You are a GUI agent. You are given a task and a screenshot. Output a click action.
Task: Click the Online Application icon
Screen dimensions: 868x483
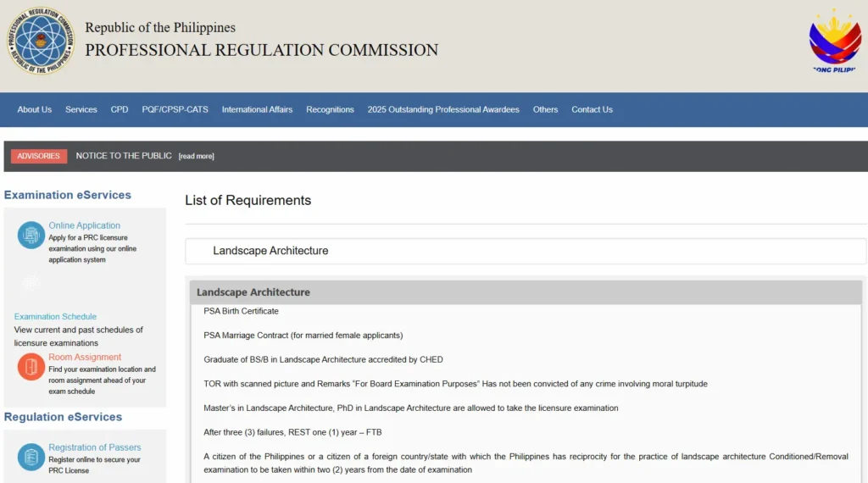[x=31, y=235]
